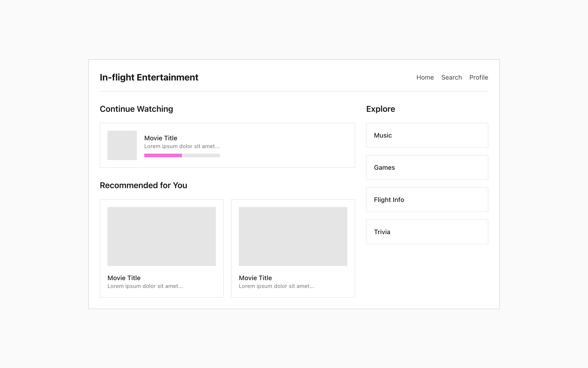
Task: Click the Movie Title in Continue Watching
Action: 161,138
